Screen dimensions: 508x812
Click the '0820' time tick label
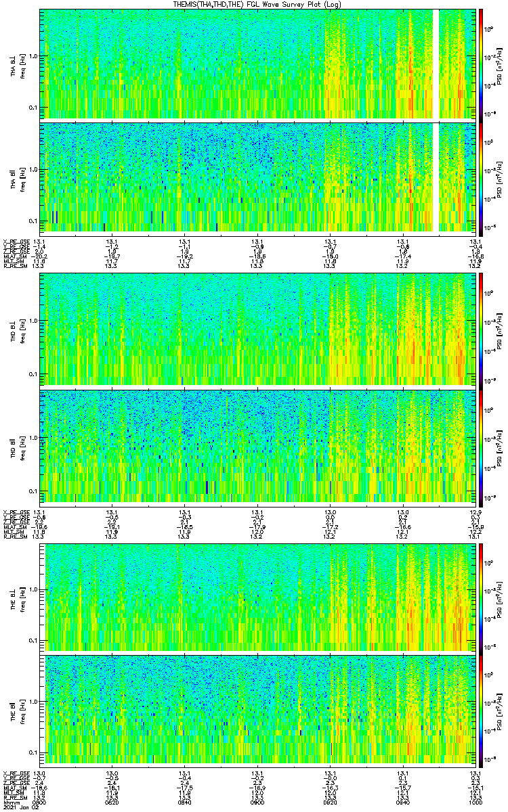click(112, 803)
